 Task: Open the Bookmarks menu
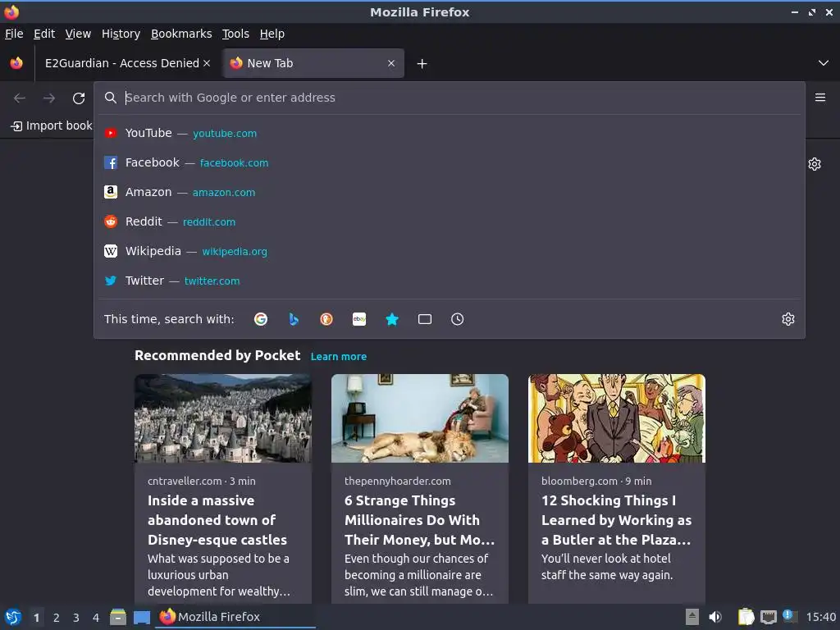[181, 34]
